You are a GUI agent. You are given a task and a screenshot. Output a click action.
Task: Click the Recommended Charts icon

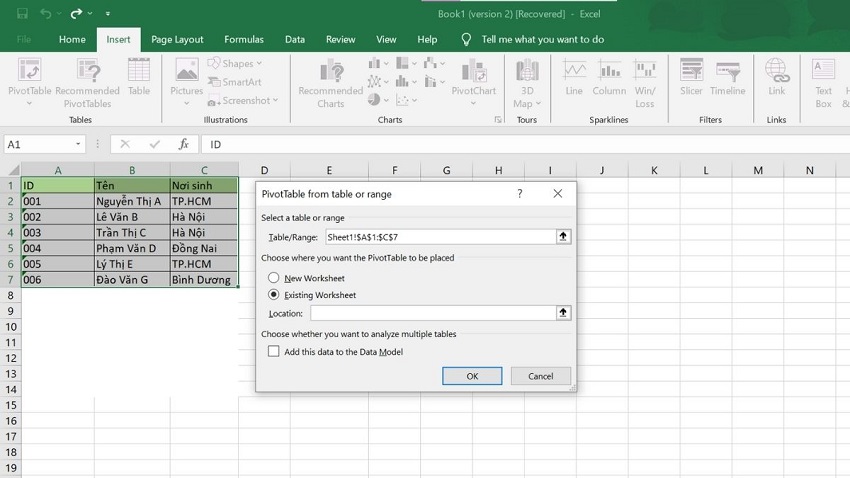point(330,80)
